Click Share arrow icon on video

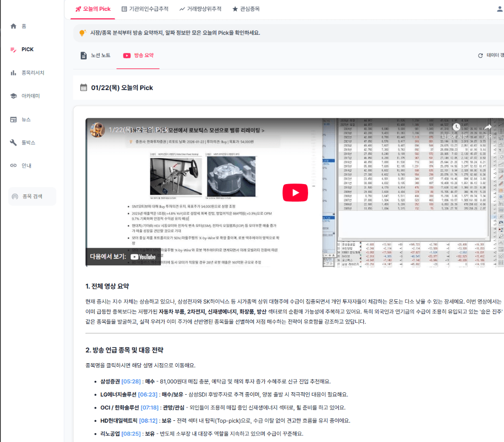click(488, 126)
